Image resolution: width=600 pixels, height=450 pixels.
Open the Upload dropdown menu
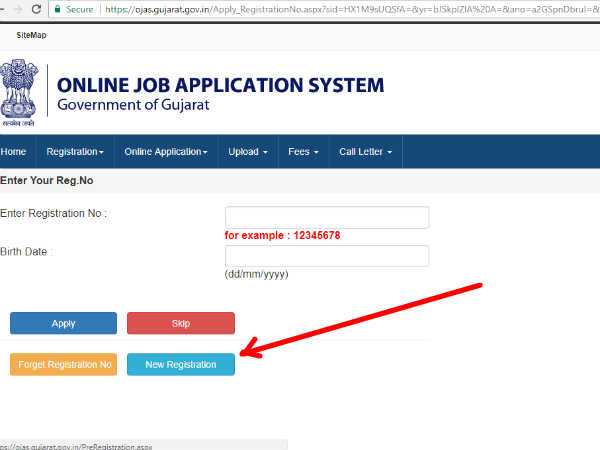click(248, 152)
